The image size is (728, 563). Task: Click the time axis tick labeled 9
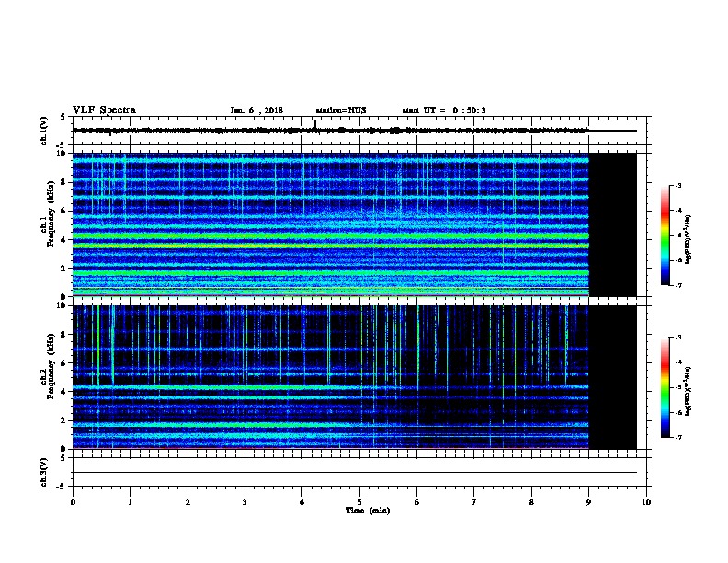tap(588, 501)
